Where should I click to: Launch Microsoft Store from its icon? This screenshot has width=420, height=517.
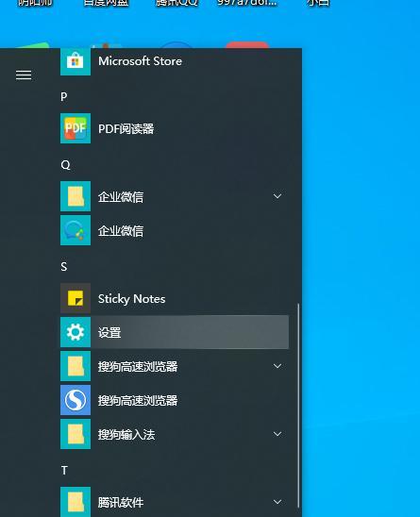click(x=76, y=61)
